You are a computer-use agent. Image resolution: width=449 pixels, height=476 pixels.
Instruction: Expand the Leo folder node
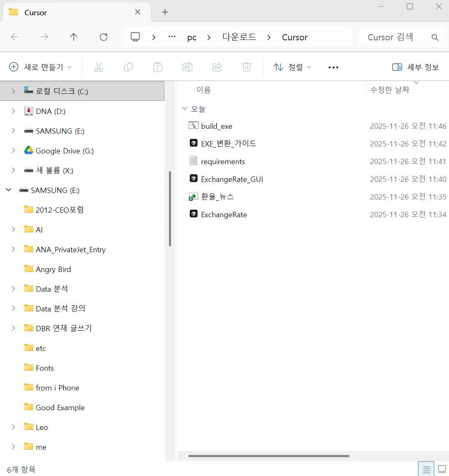13,427
